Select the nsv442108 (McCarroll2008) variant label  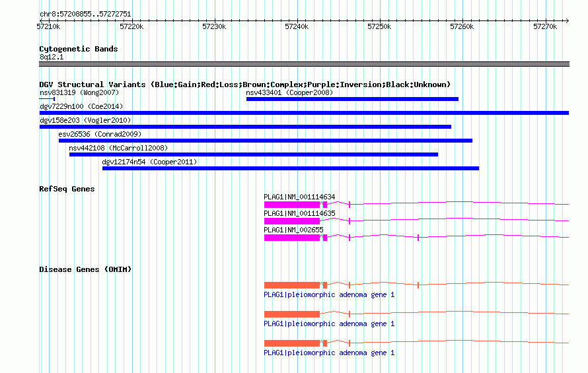tap(118, 148)
